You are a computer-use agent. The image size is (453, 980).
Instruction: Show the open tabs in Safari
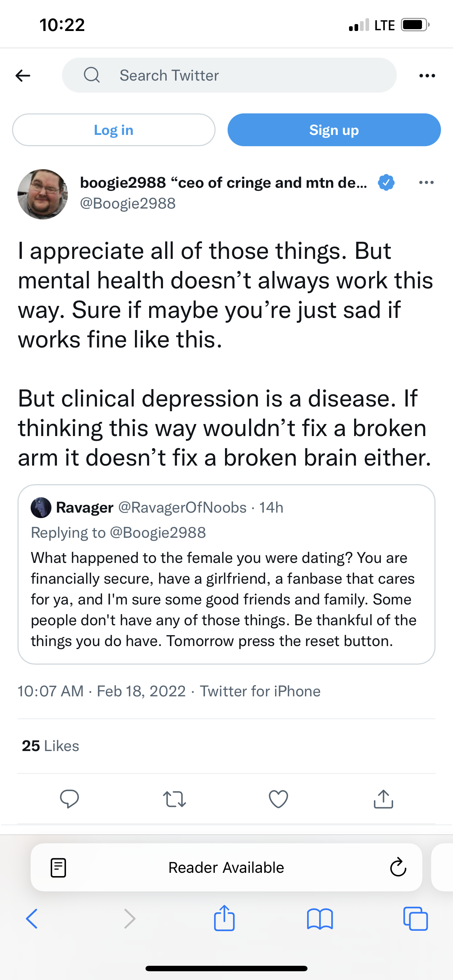[x=415, y=919]
